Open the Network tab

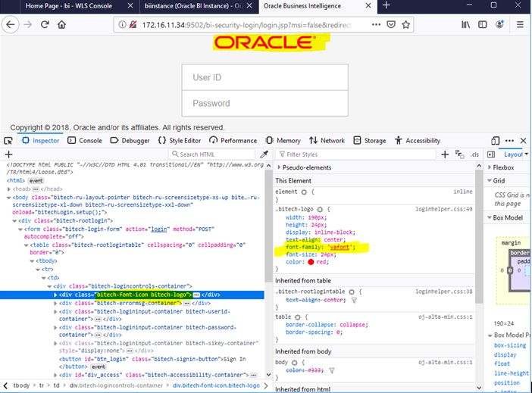(x=327, y=141)
